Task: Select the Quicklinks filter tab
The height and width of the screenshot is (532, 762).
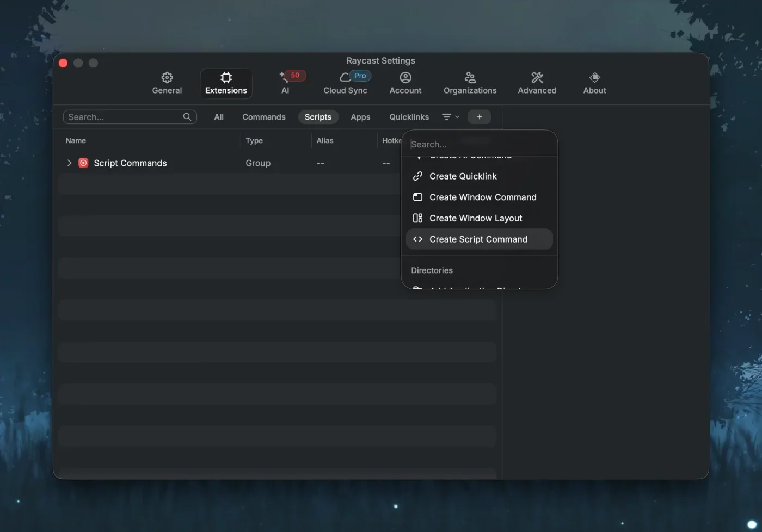Action: [x=408, y=116]
